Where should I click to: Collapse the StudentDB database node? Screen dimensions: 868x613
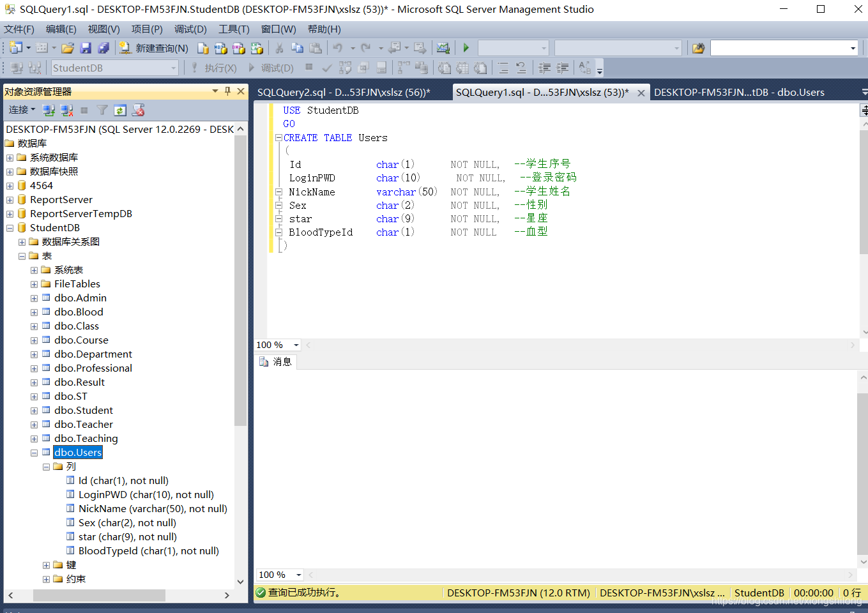[10, 228]
